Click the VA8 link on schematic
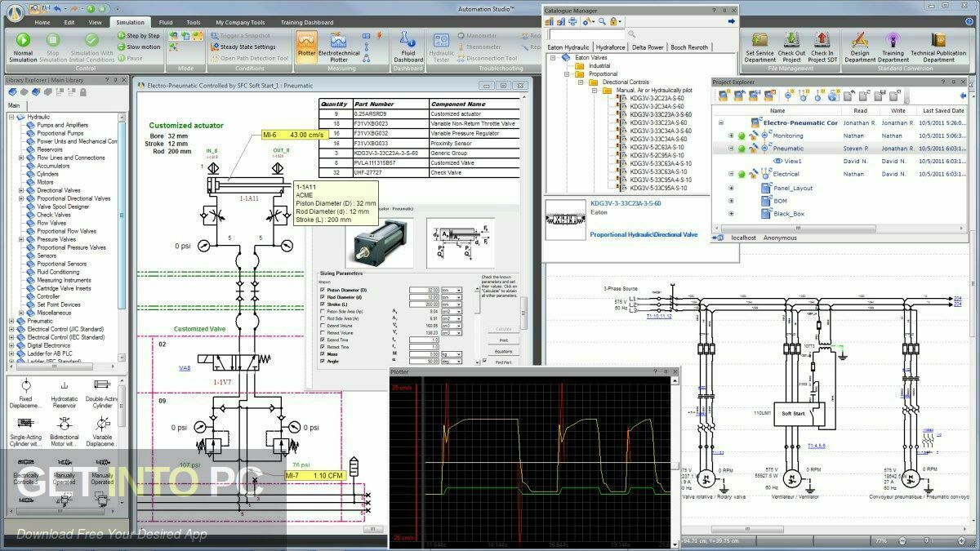 (185, 368)
